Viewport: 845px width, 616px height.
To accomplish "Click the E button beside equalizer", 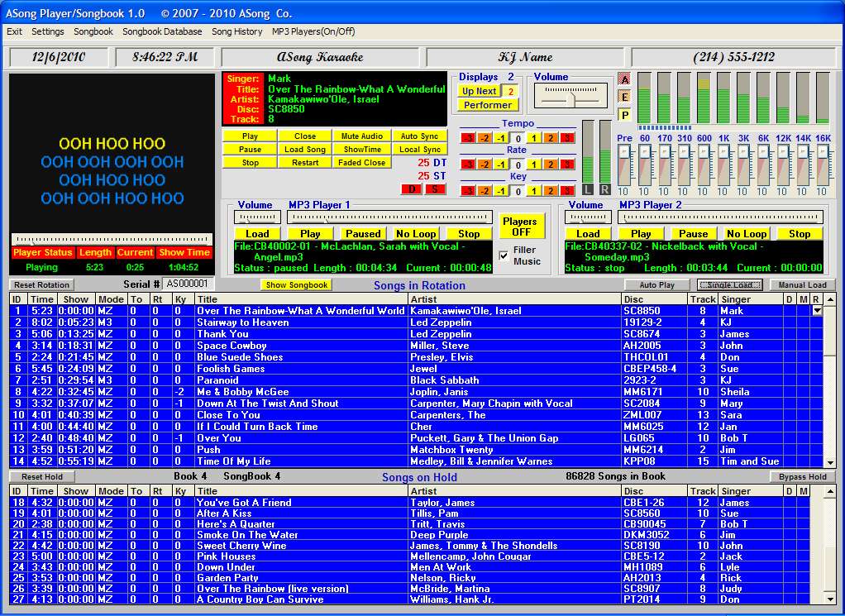I will click(624, 96).
